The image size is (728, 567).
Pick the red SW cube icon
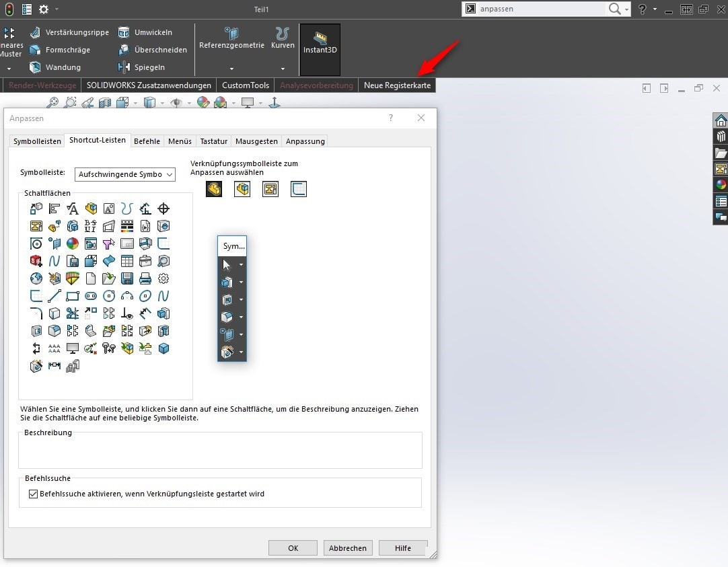[36, 261]
